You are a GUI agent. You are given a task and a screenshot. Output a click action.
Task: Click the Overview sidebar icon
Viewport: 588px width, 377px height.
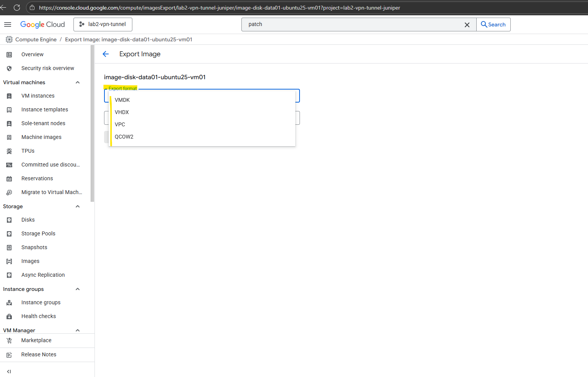coord(9,55)
